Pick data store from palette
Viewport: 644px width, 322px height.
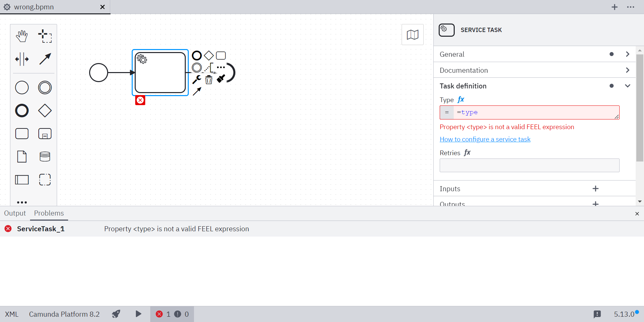coord(45,156)
